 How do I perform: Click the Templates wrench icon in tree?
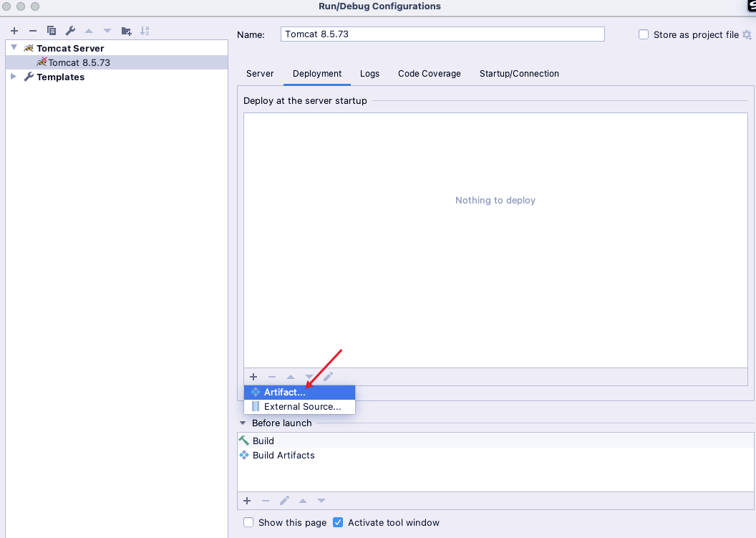point(29,77)
